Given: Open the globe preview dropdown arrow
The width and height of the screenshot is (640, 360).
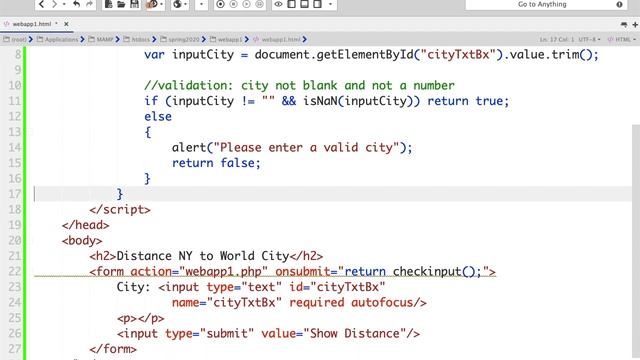Looking at the screenshot, I should 185,4.
